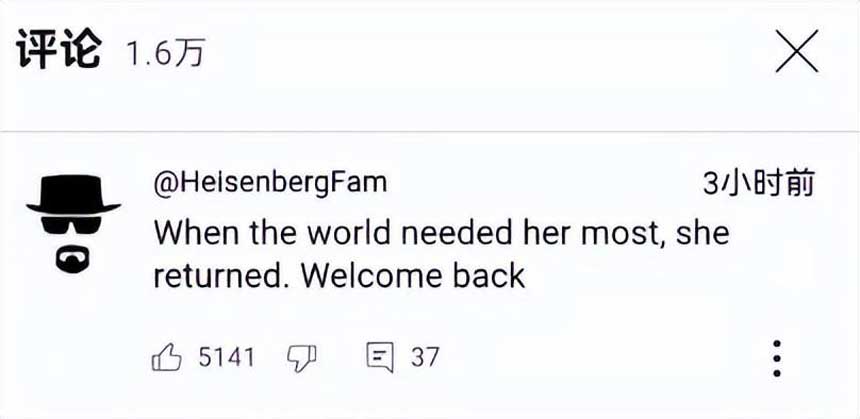
Task: Select the 5141 like count
Action: [226, 358]
